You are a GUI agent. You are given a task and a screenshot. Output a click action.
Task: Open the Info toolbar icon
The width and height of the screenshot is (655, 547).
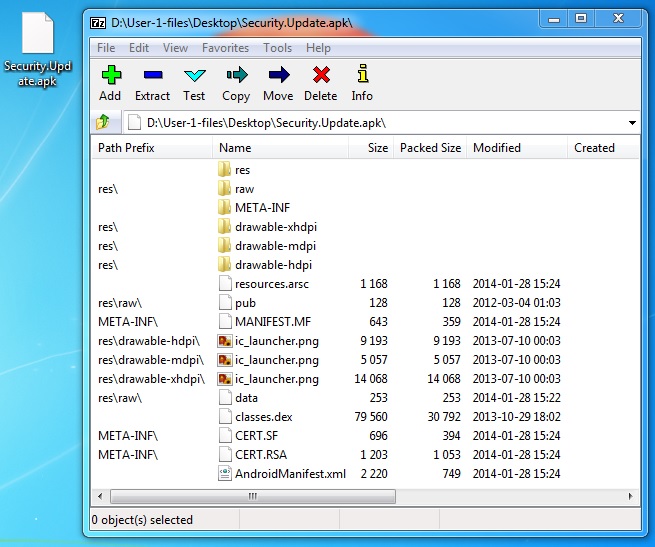coord(362,75)
